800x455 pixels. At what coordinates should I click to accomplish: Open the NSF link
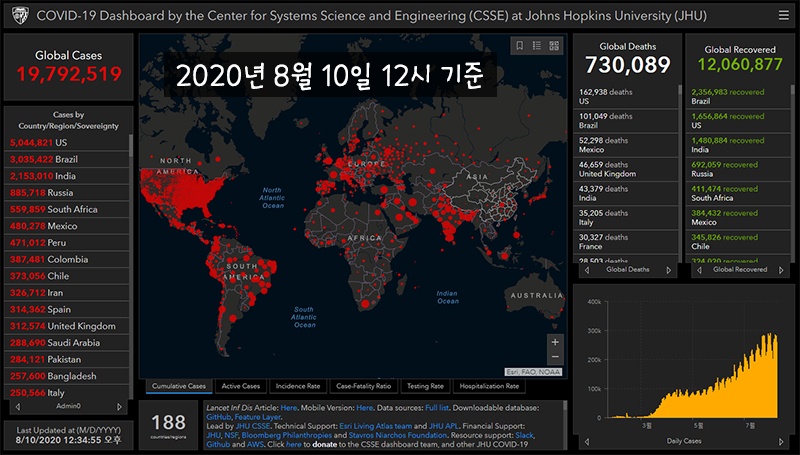(x=231, y=436)
